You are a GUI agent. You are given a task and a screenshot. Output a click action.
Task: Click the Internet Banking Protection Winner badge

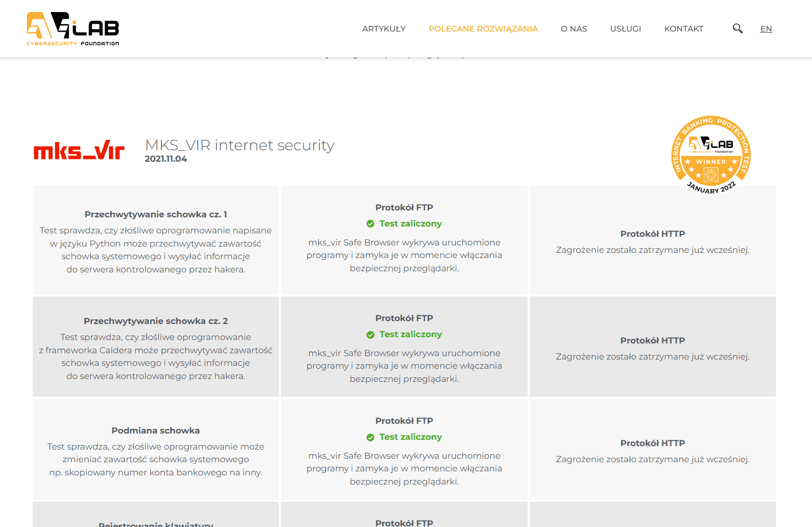711,155
